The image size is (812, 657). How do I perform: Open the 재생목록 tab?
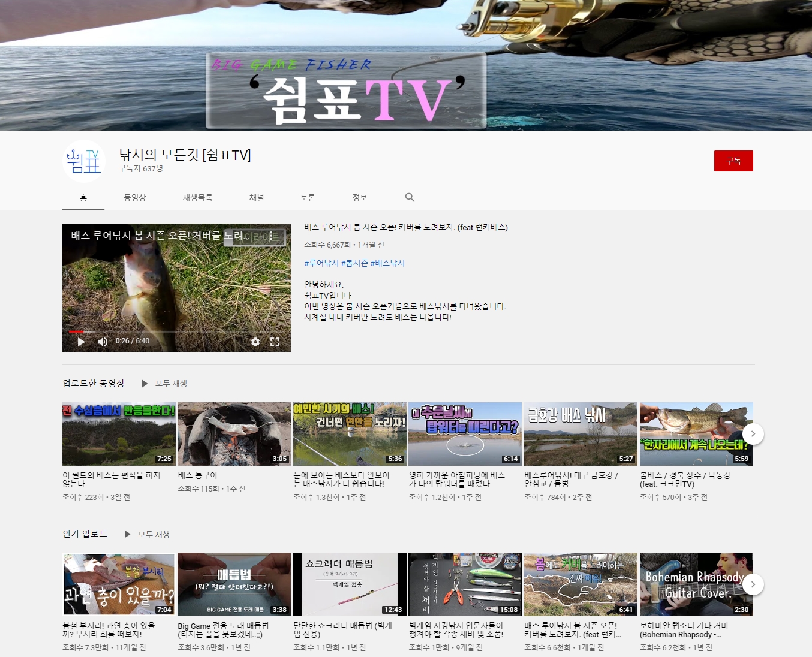(x=197, y=198)
